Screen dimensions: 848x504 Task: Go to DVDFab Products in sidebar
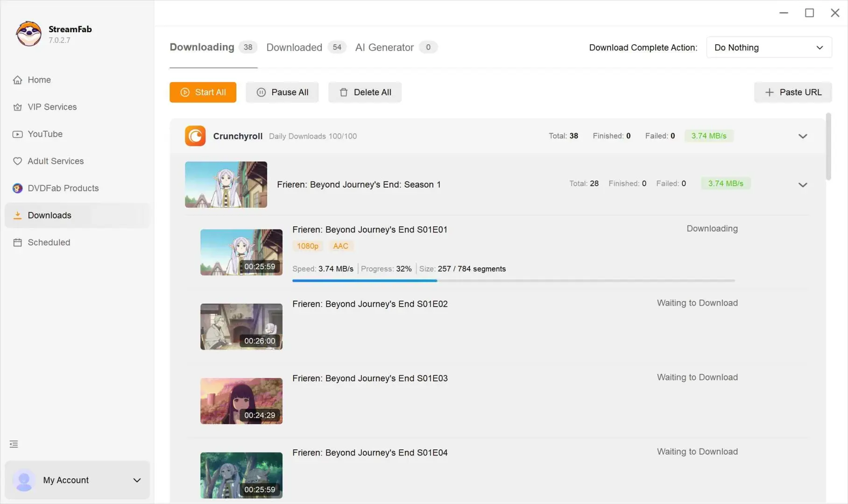(x=77, y=188)
